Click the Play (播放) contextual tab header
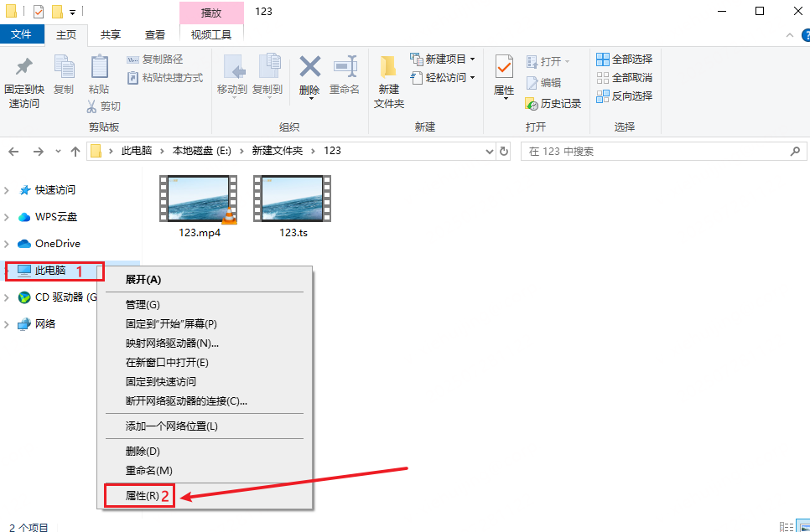Viewport: 810px width, 532px height. [211, 13]
